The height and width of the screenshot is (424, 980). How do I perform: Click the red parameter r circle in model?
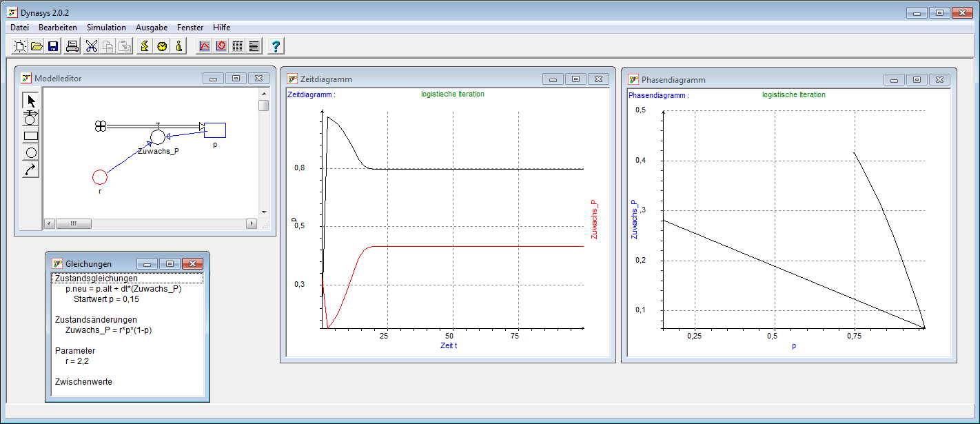pos(100,177)
